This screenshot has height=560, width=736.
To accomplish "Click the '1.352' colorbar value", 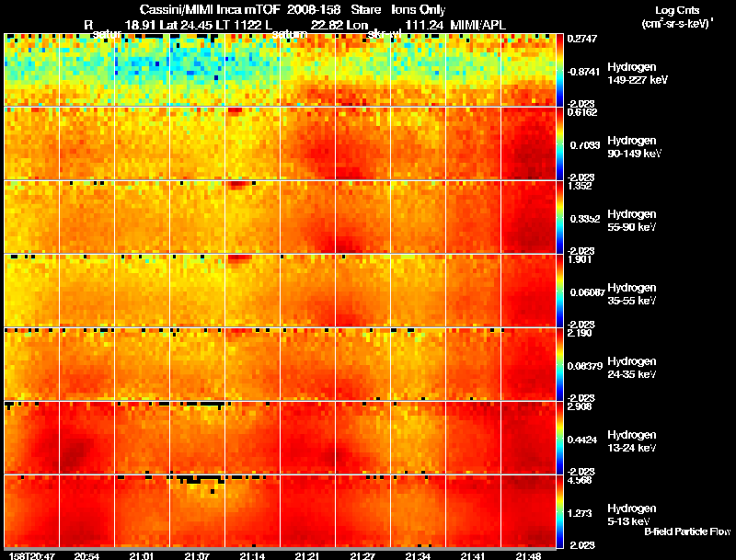I will tap(580, 186).
